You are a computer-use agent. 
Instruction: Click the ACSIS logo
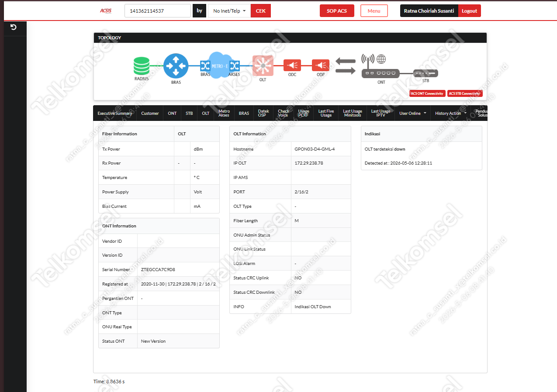pyautogui.click(x=106, y=10)
